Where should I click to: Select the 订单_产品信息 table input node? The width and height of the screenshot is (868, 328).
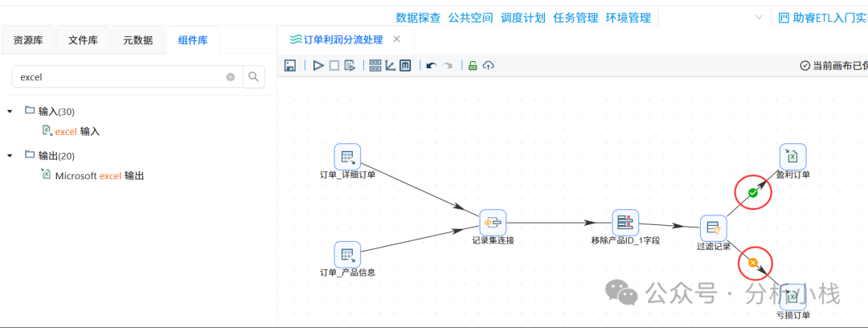coord(348,255)
